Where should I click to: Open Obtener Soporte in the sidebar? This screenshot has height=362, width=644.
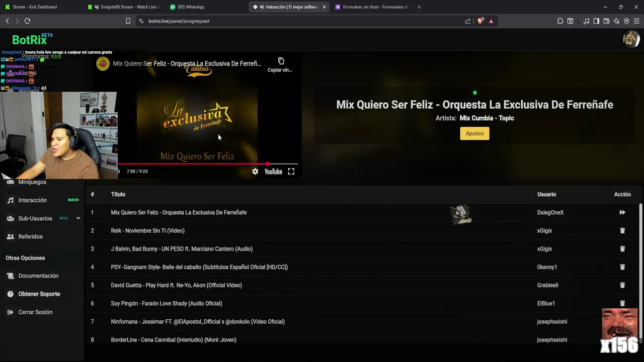(x=39, y=294)
